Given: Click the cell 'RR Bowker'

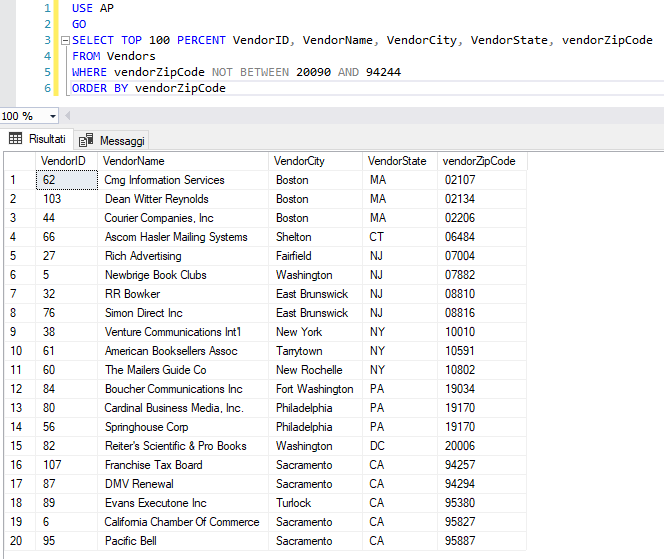Looking at the screenshot, I should point(183,294).
